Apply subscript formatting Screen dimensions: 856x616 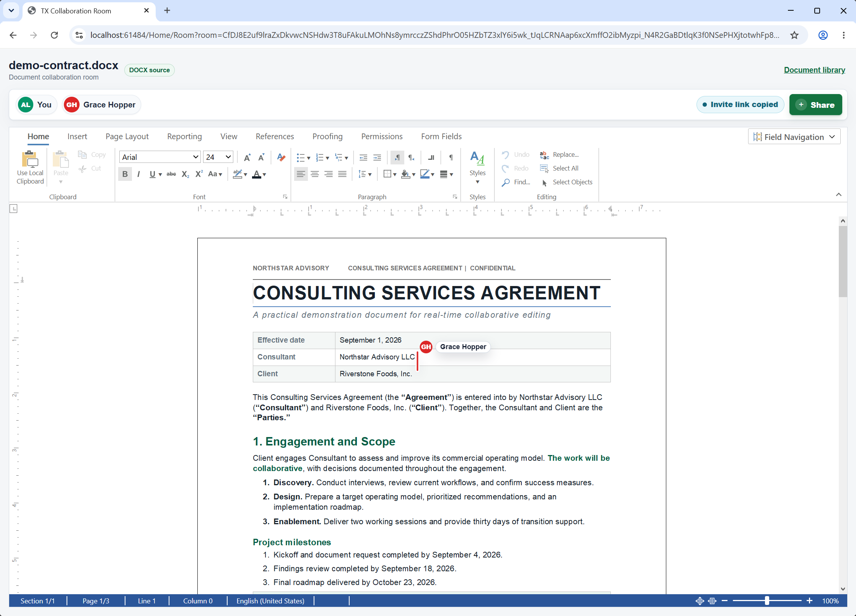(185, 174)
